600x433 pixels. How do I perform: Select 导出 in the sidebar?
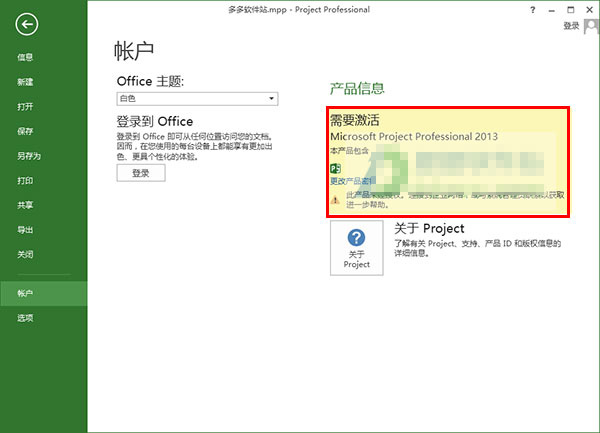25,230
